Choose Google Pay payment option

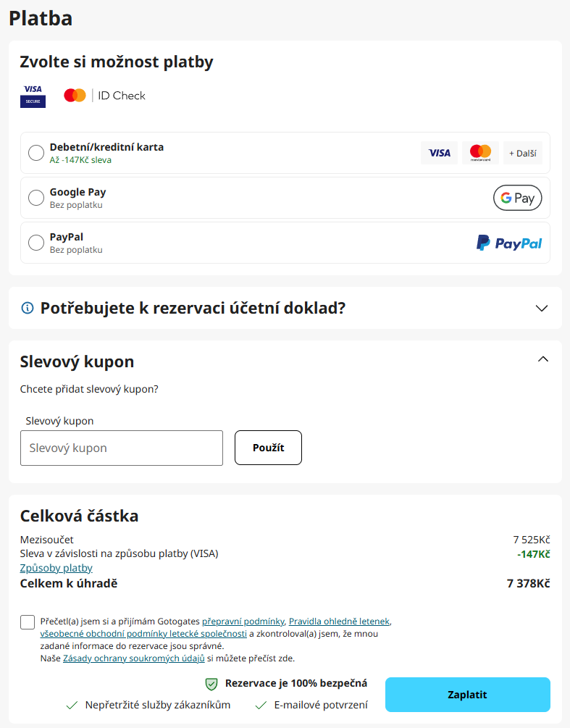point(35,197)
